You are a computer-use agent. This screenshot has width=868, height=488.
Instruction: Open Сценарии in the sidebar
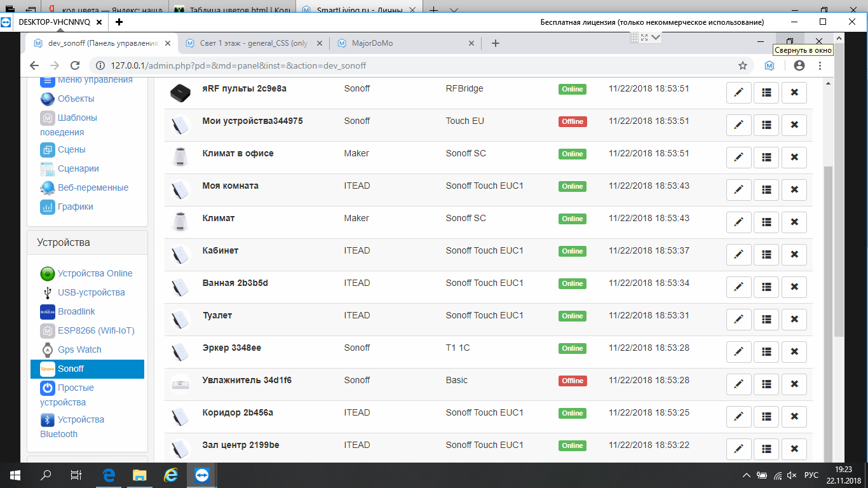tap(70, 168)
